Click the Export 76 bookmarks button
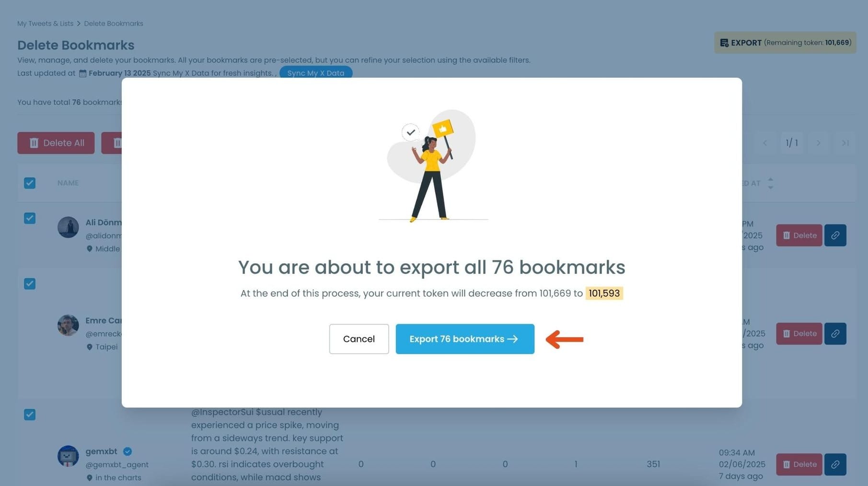 (x=464, y=339)
